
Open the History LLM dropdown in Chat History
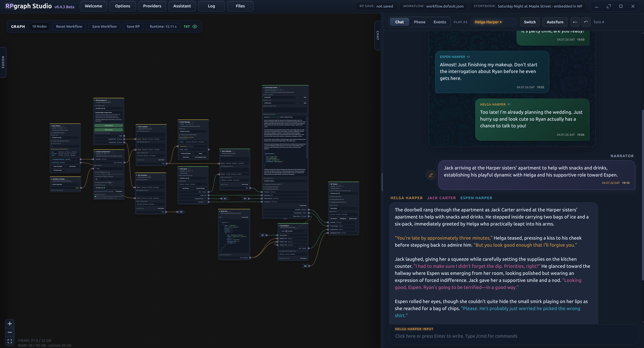click(x=65, y=137)
